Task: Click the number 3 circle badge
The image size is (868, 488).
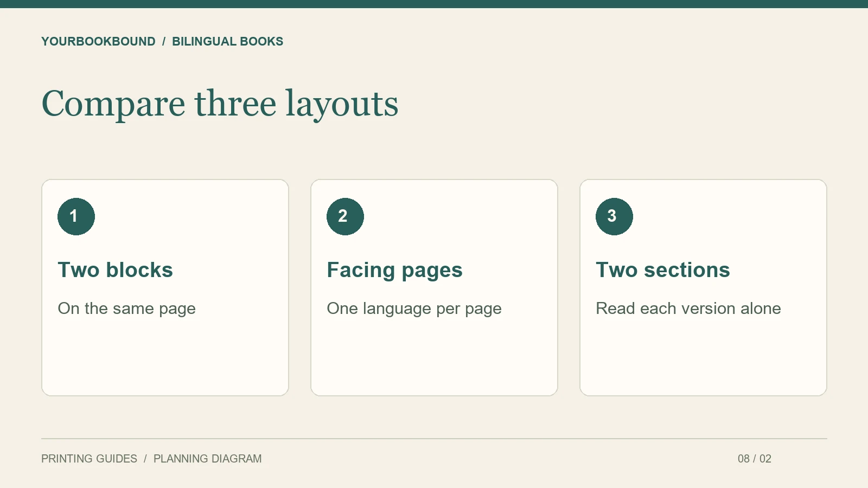Action: click(x=614, y=216)
